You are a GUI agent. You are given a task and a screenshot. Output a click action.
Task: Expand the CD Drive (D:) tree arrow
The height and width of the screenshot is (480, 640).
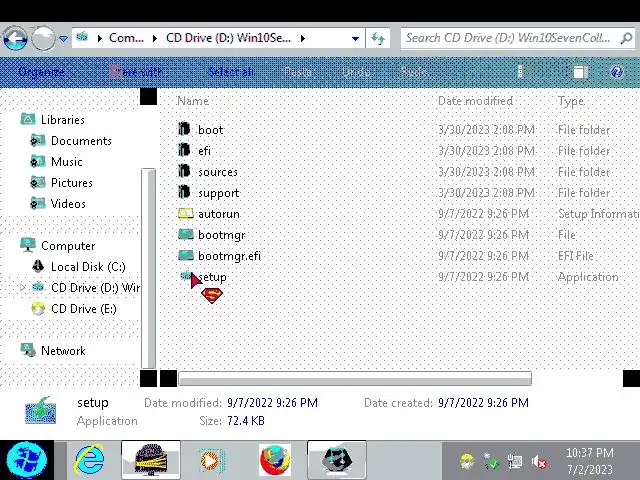(x=23, y=287)
